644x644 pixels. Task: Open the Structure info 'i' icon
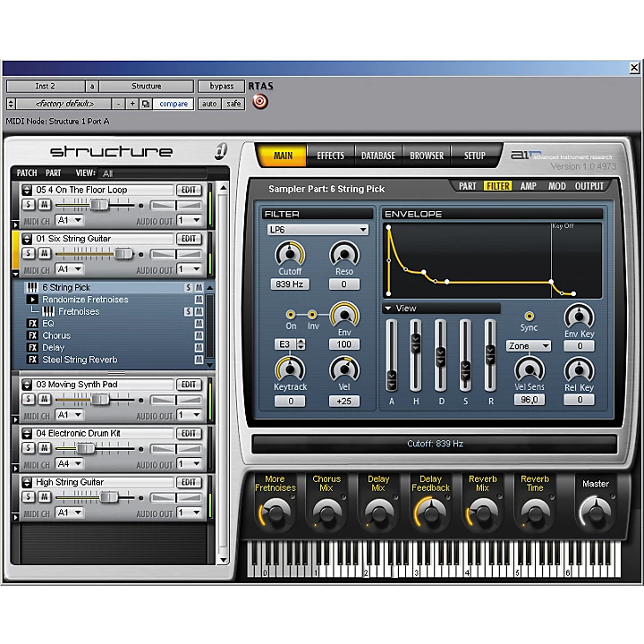tap(221, 151)
